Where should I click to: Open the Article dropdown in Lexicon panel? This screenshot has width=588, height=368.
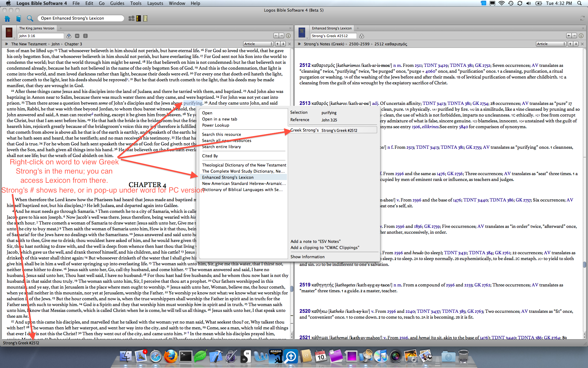click(x=551, y=44)
